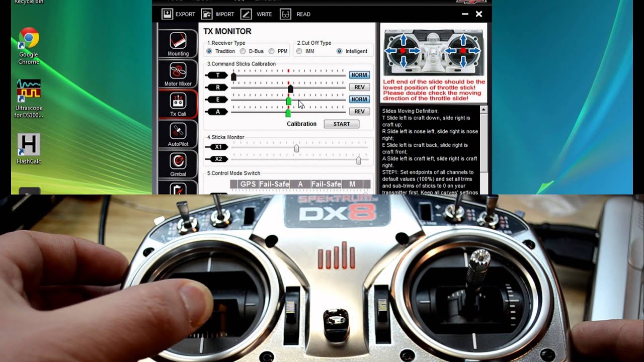Toggle REV button for R channel

[x=359, y=87]
